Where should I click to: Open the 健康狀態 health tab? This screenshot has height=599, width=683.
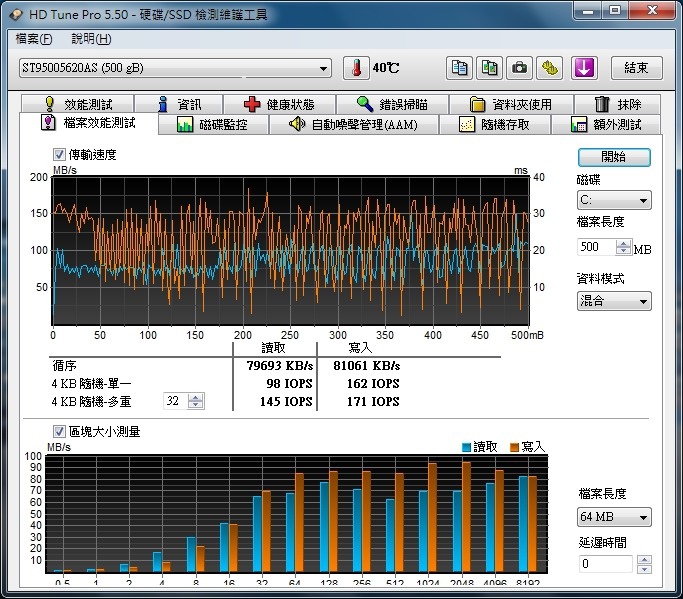click(x=279, y=104)
